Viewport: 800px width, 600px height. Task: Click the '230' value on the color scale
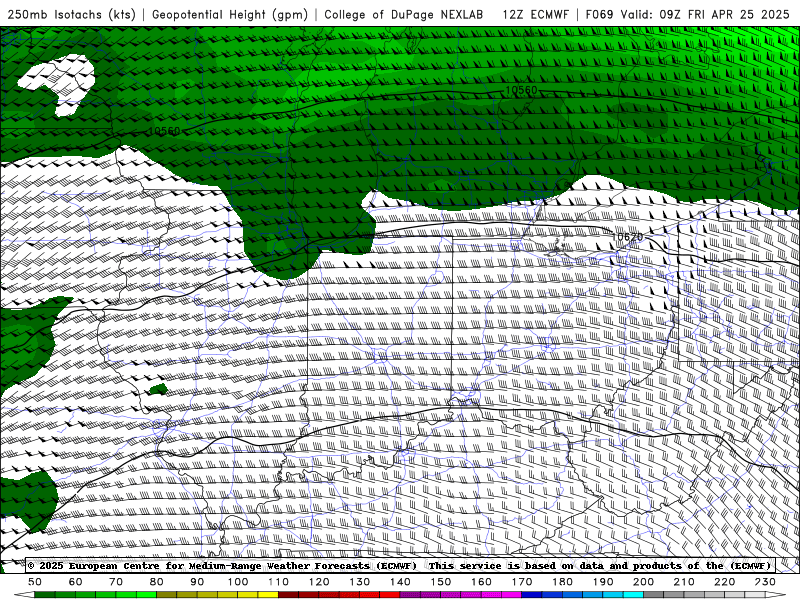(x=765, y=582)
